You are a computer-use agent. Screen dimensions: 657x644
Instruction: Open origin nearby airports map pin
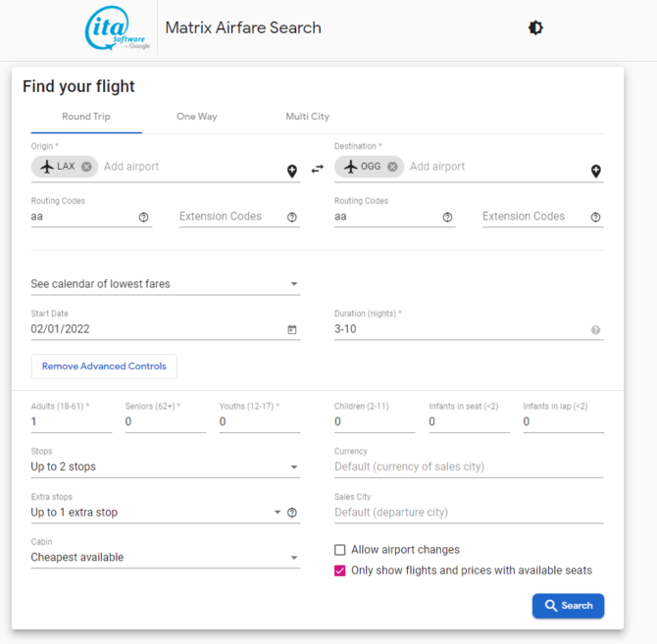[292, 171]
